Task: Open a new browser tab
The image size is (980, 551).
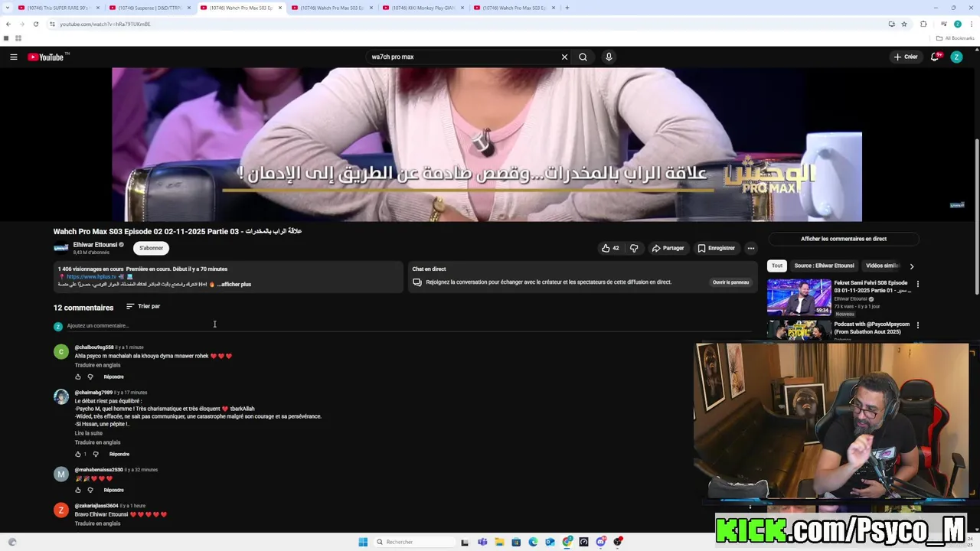Action: click(x=567, y=8)
